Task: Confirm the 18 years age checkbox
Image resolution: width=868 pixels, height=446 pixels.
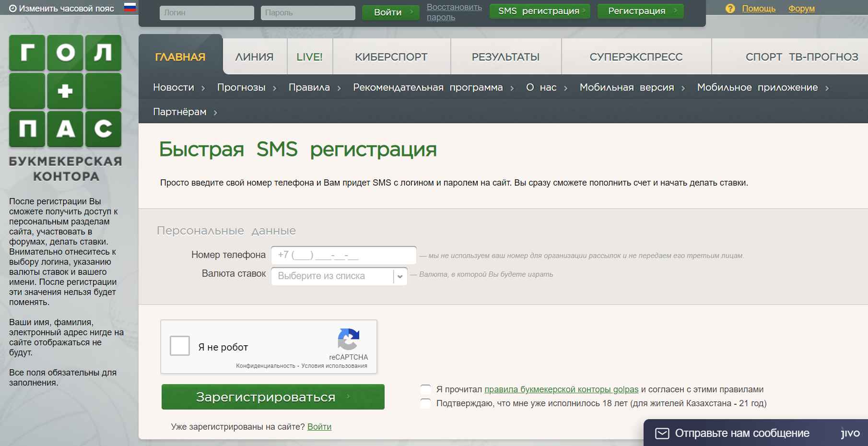Action: tap(425, 403)
